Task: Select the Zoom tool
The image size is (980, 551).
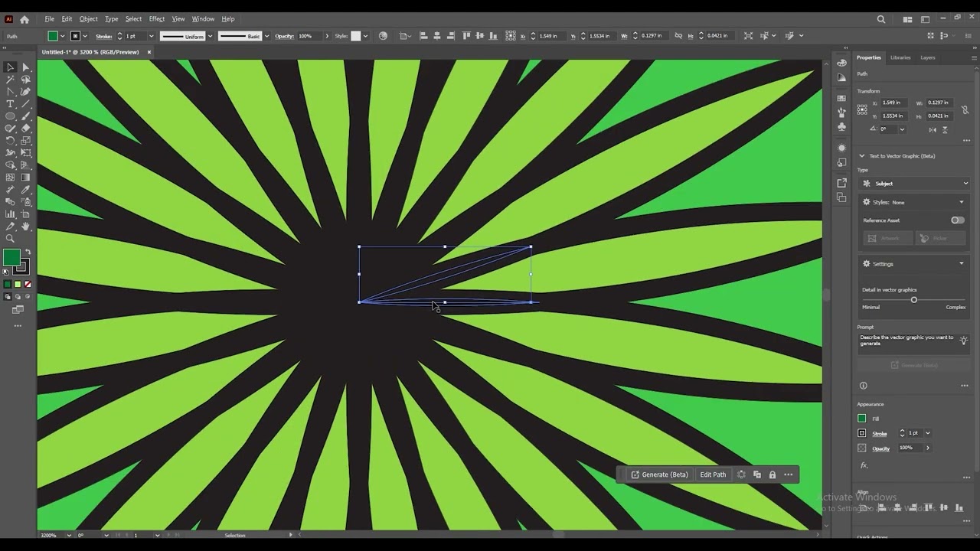Action: (x=10, y=239)
